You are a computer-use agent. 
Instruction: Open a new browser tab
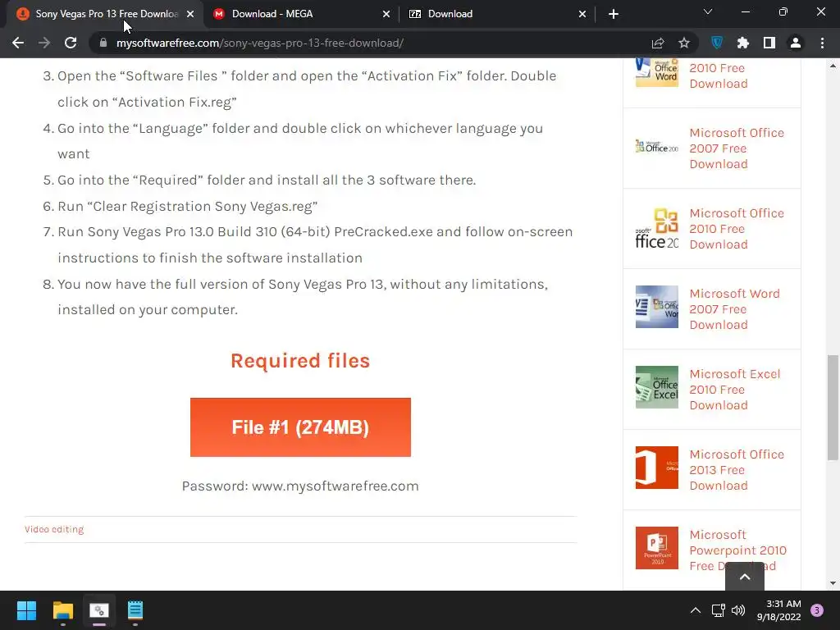click(614, 14)
